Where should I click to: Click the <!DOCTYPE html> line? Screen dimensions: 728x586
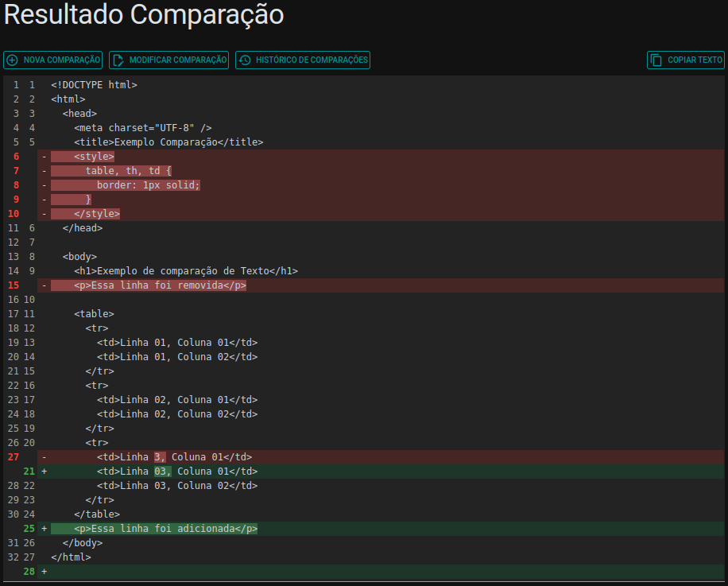[x=94, y=85]
